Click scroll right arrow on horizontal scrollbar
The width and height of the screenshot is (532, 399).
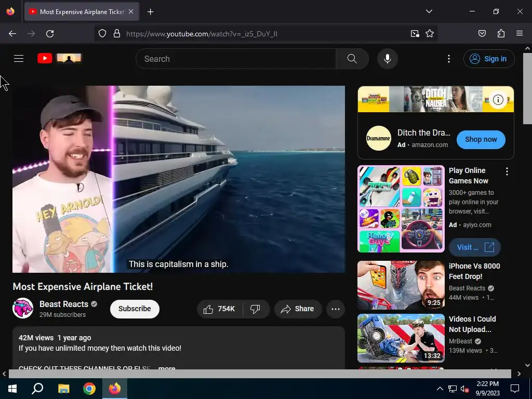[519, 374]
